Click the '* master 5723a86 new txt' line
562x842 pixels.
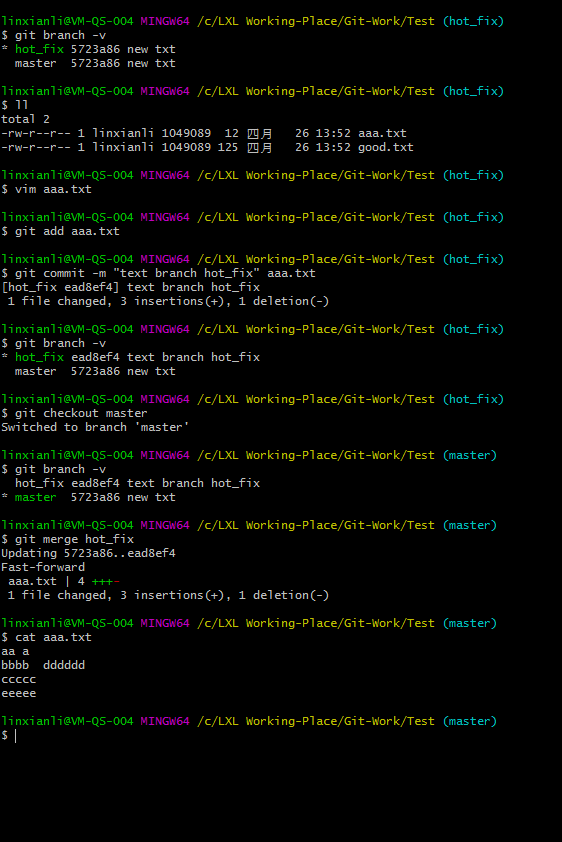pyautogui.click(x=88, y=497)
